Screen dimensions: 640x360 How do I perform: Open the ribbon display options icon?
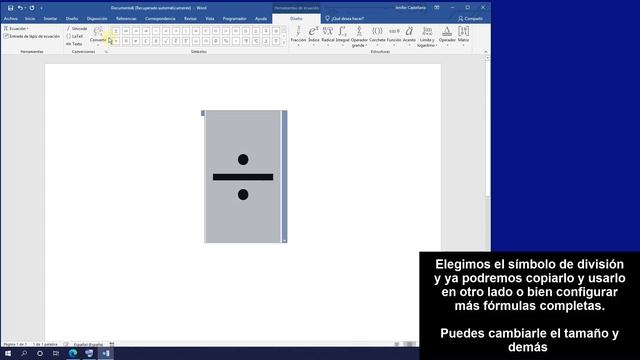coord(437,8)
